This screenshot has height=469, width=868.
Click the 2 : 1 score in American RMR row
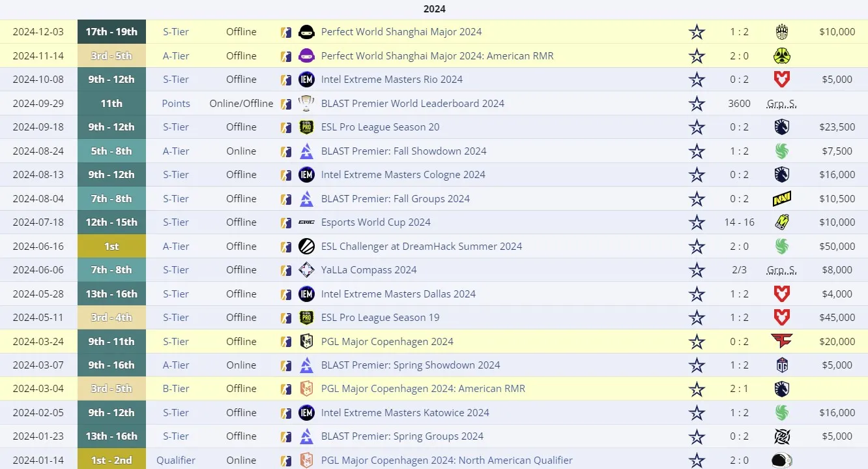click(x=739, y=389)
